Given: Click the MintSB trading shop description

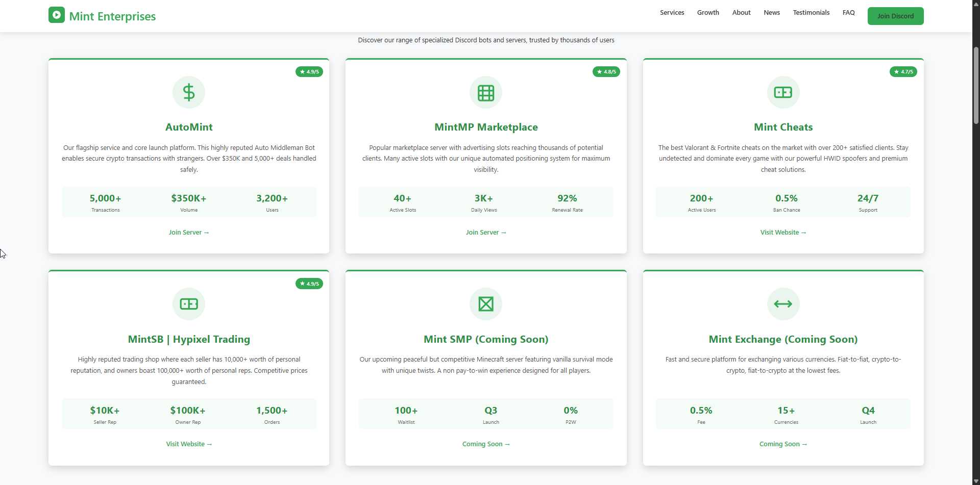Looking at the screenshot, I should point(189,371).
